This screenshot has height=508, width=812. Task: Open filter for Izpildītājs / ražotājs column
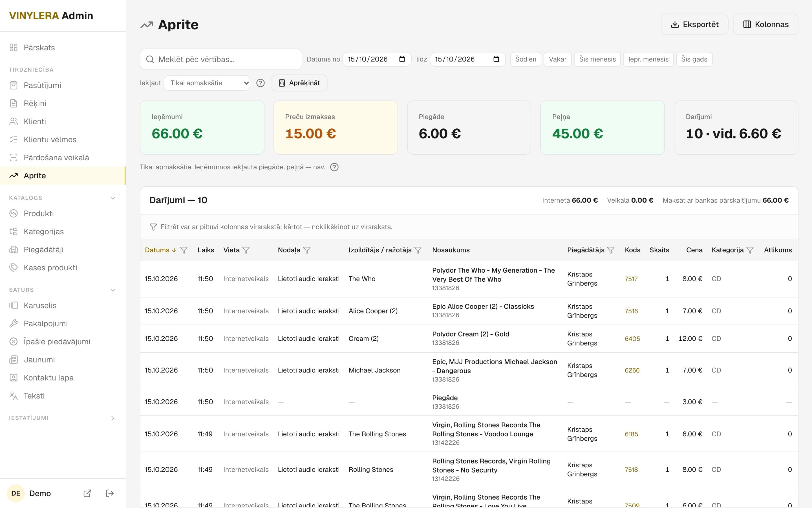(418, 250)
